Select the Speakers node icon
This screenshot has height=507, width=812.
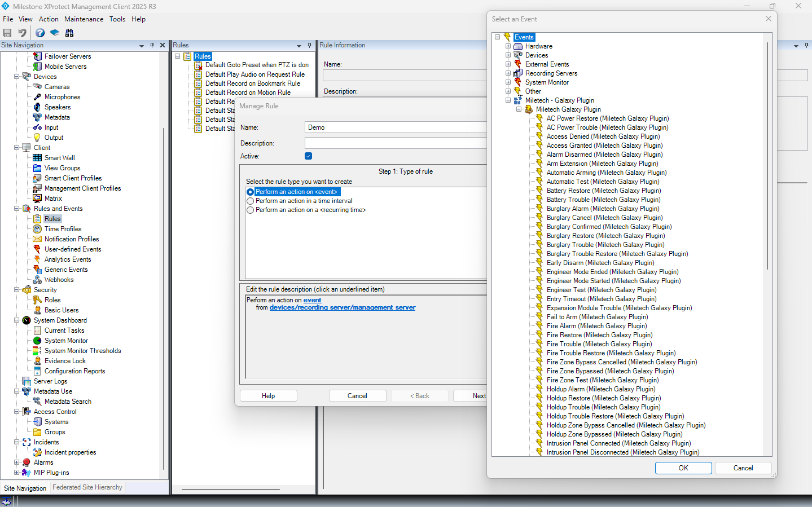37,107
